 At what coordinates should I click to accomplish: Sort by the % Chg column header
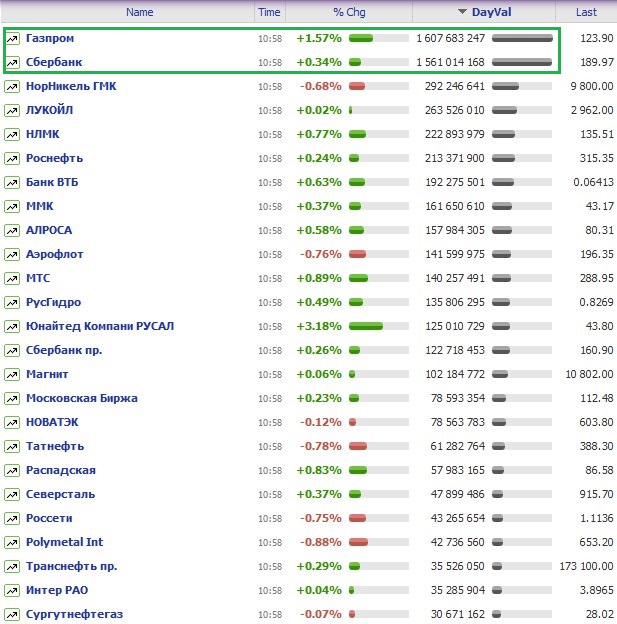point(350,12)
